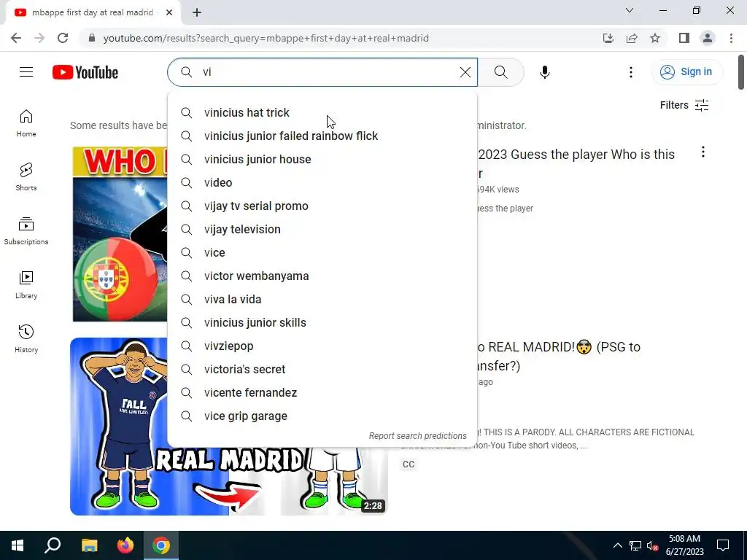Click the URL address bar
This screenshot has width=747, height=560.
tap(266, 38)
